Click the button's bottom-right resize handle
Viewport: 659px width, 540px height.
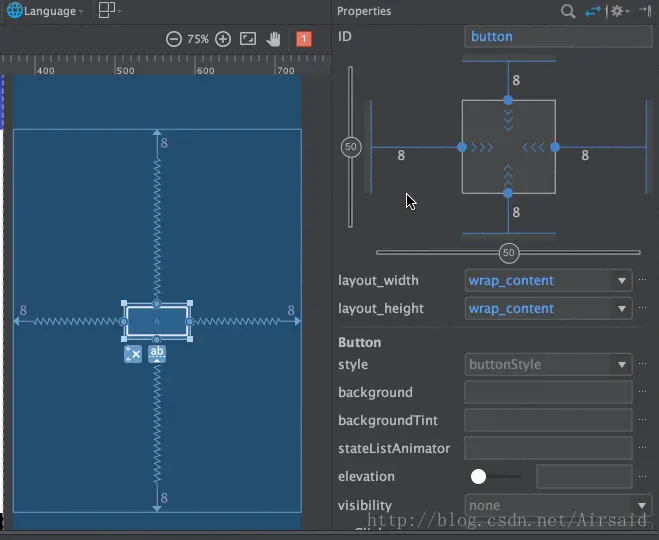tap(190, 339)
